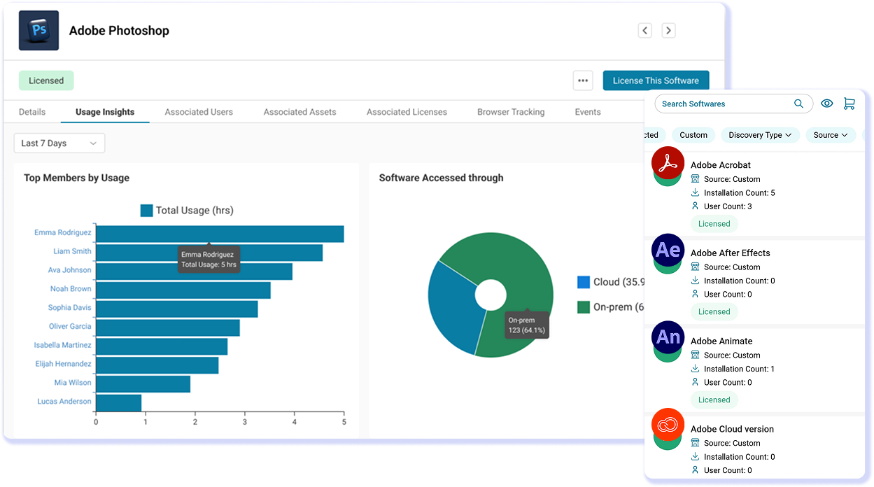Click Lucas Anderson usage bar
Viewport: 874px width, 487px height.
click(118, 403)
